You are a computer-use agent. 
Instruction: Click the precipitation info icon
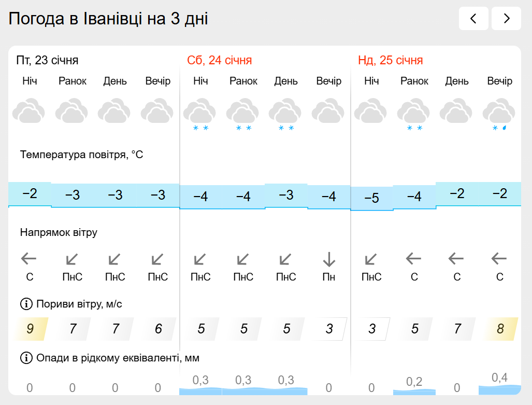[25, 358]
